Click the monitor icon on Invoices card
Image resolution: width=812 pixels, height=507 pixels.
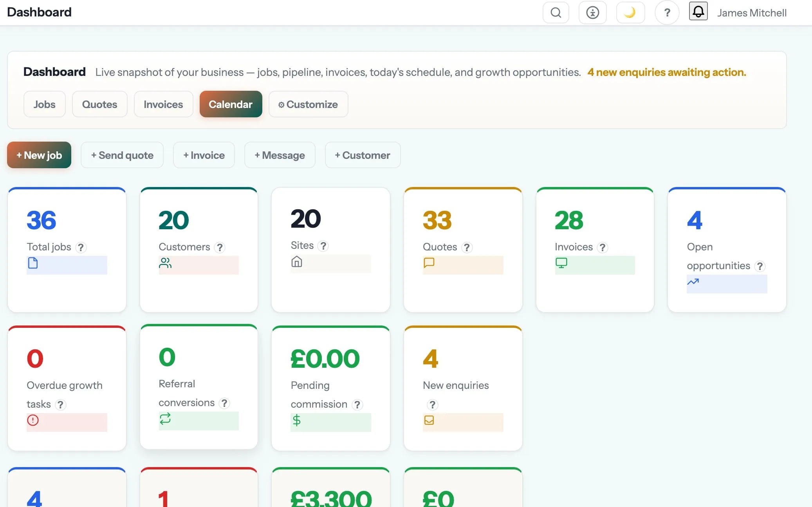(x=561, y=263)
